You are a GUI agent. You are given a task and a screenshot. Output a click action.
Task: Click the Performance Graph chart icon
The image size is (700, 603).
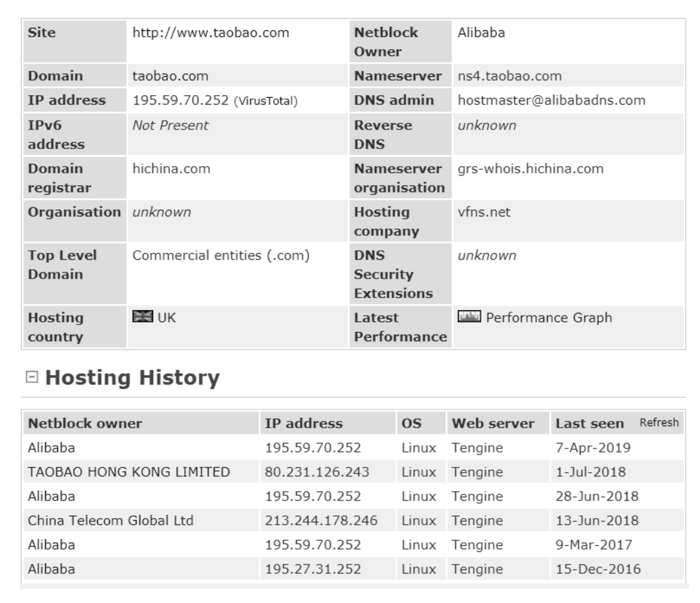469,318
